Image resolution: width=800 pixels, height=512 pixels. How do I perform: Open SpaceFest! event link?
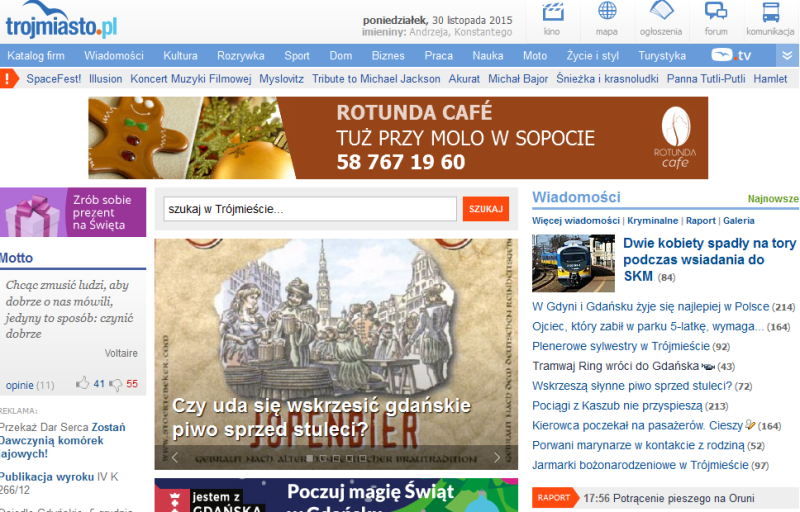pos(54,79)
